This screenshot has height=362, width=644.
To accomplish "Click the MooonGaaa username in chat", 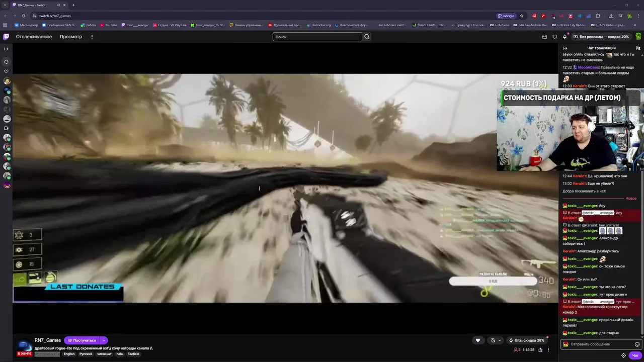I will (588, 67).
